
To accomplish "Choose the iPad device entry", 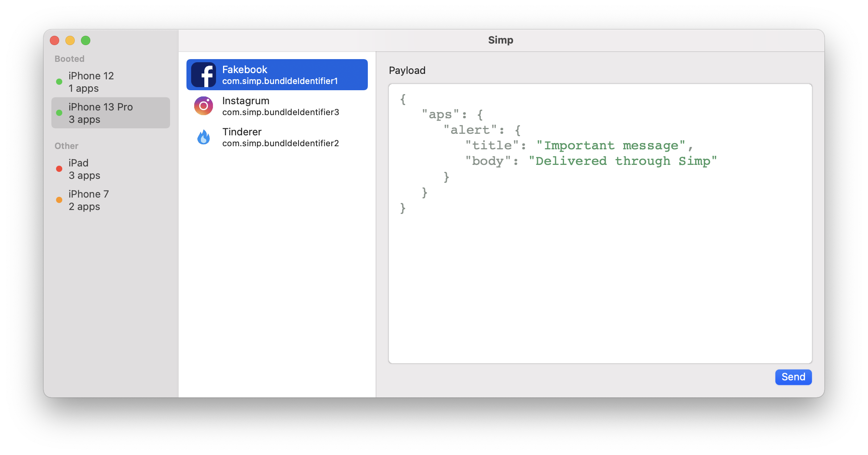I will pyautogui.click(x=111, y=169).
